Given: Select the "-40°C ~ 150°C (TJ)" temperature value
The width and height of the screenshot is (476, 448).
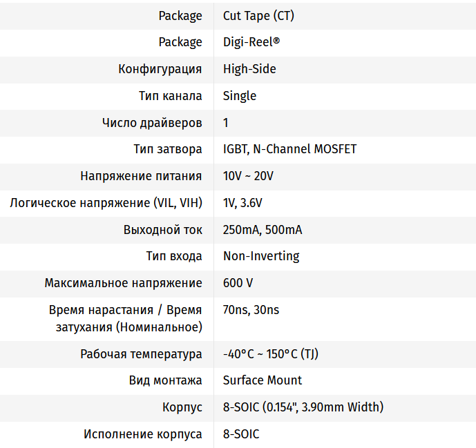Looking at the screenshot, I should 271,354.
